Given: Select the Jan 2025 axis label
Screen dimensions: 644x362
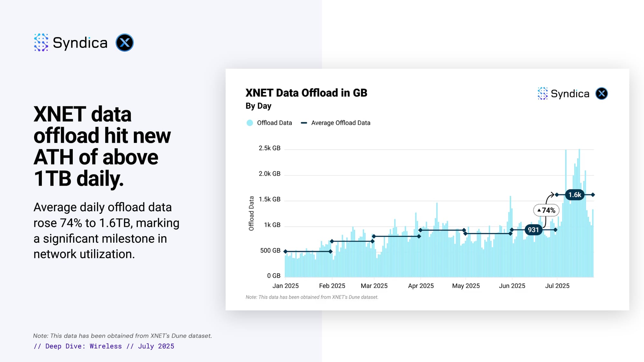Looking at the screenshot, I should (286, 286).
